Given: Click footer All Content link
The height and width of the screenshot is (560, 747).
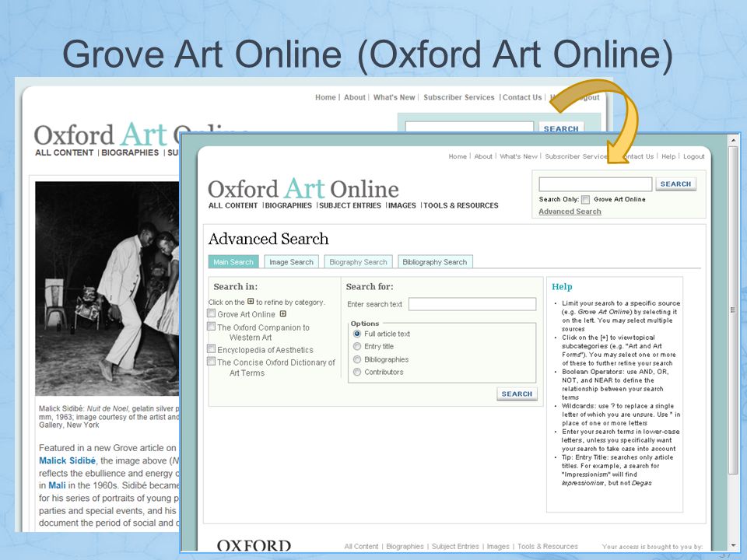Looking at the screenshot, I should coord(361,546).
